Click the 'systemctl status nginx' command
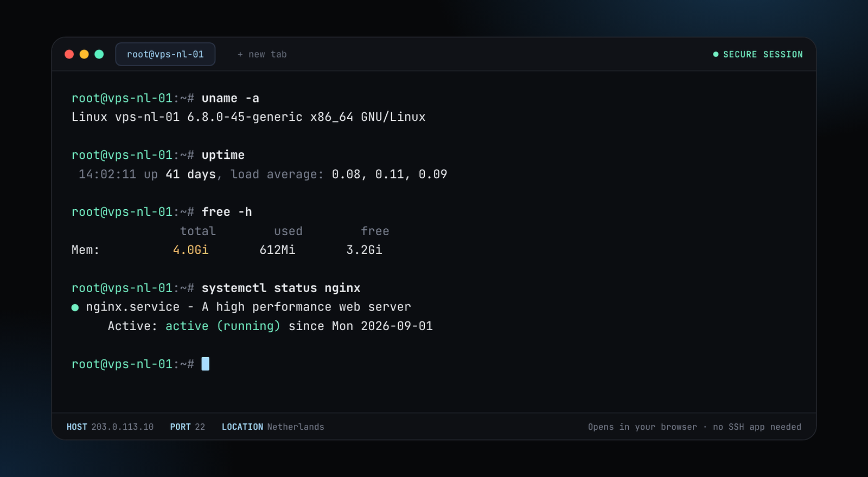Viewport: 868px width, 477px height. (x=281, y=288)
